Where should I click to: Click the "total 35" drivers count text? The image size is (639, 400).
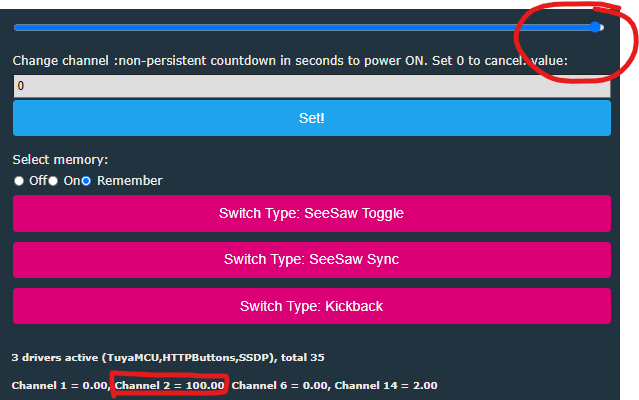[300, 357]
